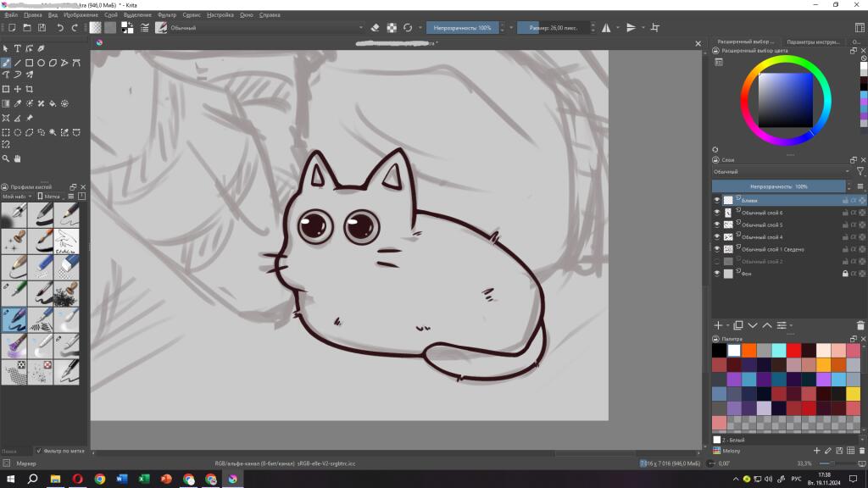Image resolution: width=868 pixels, height=488 pixels.
Task: Open Microsoft Word from the taskbar
Action: 122,479
